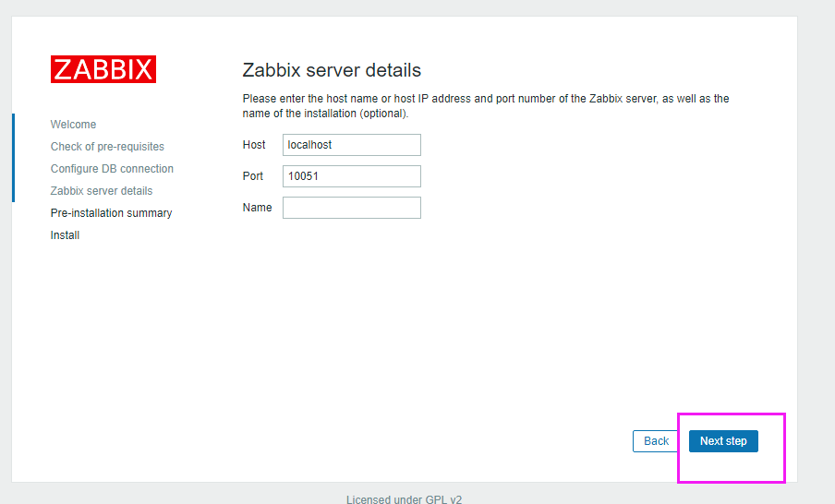
Task: Select Zabbix server details sidebar step
Action: click(x=102, y=191)
